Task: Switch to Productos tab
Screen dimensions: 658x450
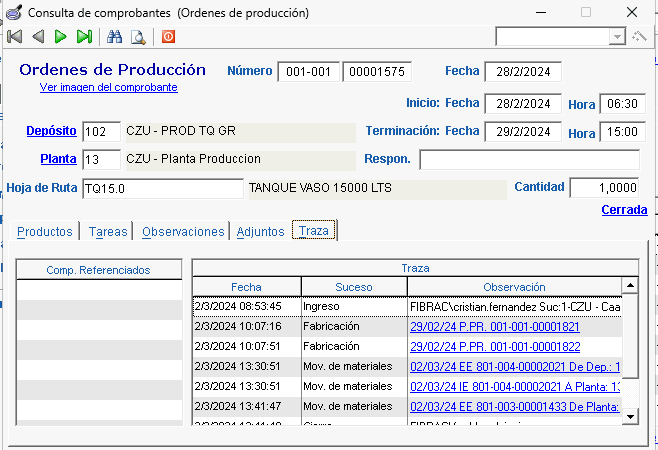Action: coord(45,231)
